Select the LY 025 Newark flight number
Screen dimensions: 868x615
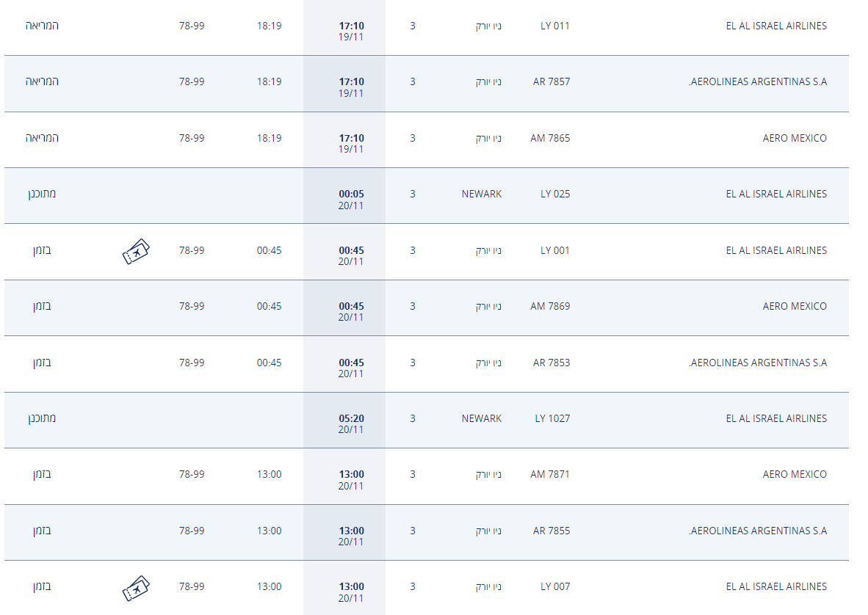pyautogui.click(x=555, y=194)
